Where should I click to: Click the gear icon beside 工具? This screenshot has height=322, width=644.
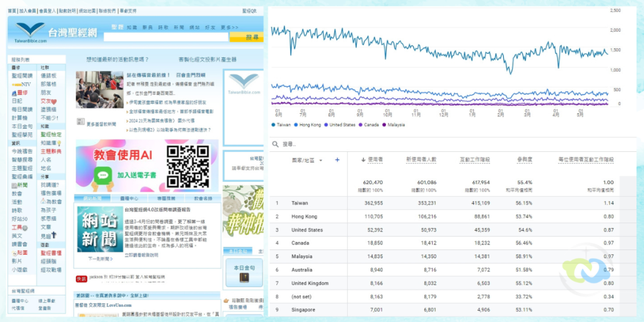(x=25, y=228)
